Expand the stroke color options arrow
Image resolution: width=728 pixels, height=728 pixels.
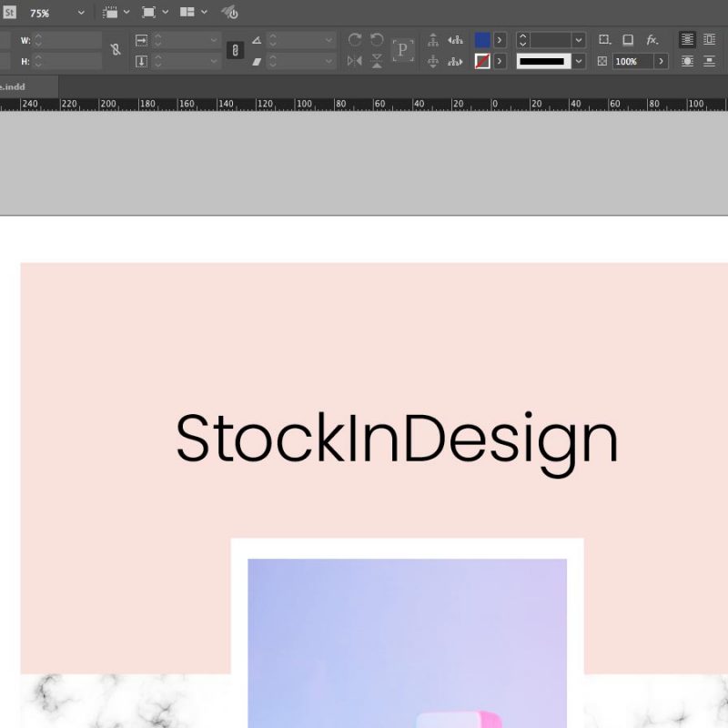click(500, 61)
